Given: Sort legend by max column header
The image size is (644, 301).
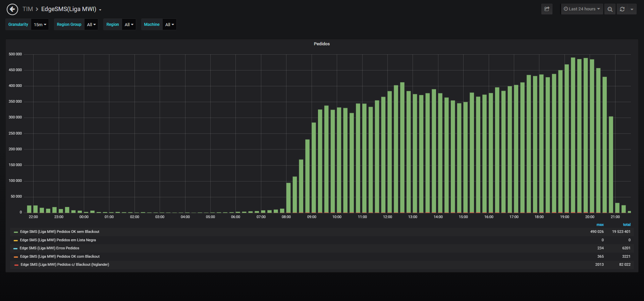Looking at the screenshot, I should (600, 224).
